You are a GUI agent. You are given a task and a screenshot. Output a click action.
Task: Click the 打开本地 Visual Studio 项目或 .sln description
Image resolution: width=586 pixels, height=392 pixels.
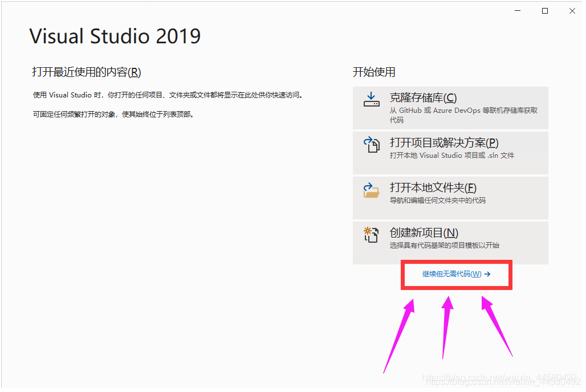tap(452, 156)
